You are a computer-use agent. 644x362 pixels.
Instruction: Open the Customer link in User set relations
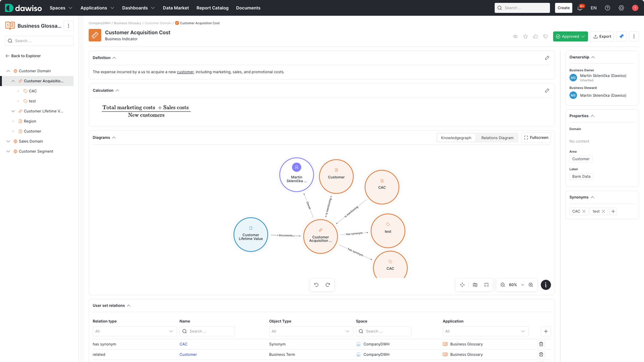[188, 354]
